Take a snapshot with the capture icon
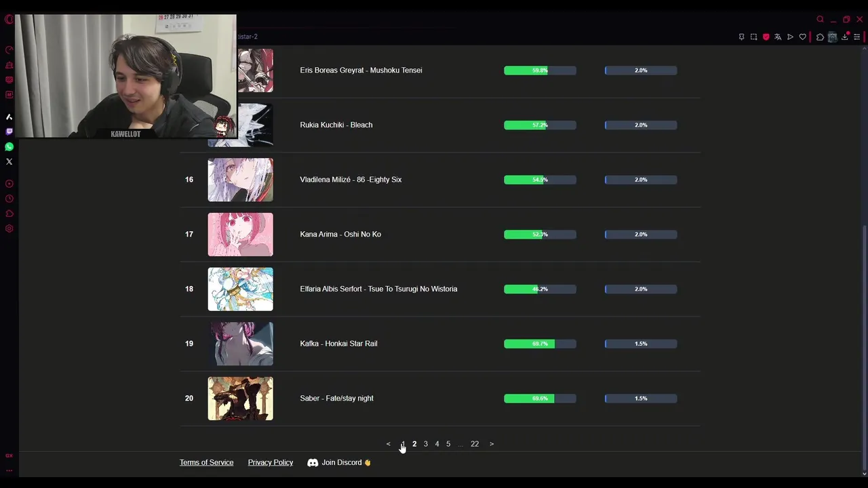Viewport: 868px width, 488px height. coord(753,37)
